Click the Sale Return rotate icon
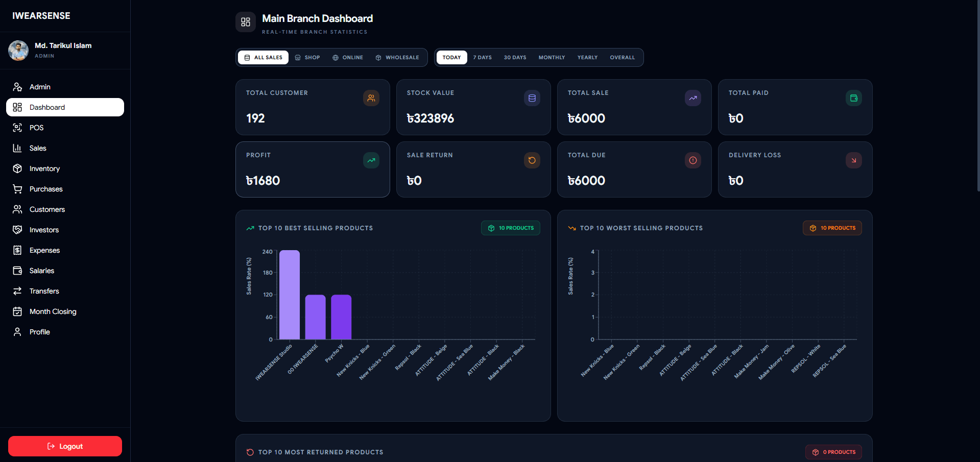Image resolution: width=980 pixels, height=462 pixels. point(532,160)
